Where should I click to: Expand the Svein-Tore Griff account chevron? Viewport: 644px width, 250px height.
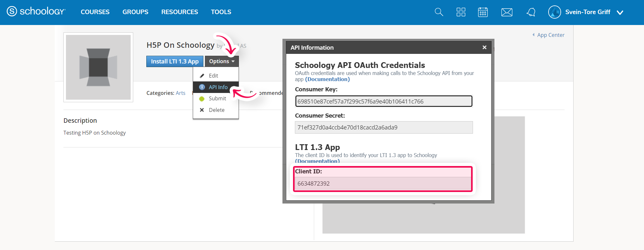click(x=620, y=13)
